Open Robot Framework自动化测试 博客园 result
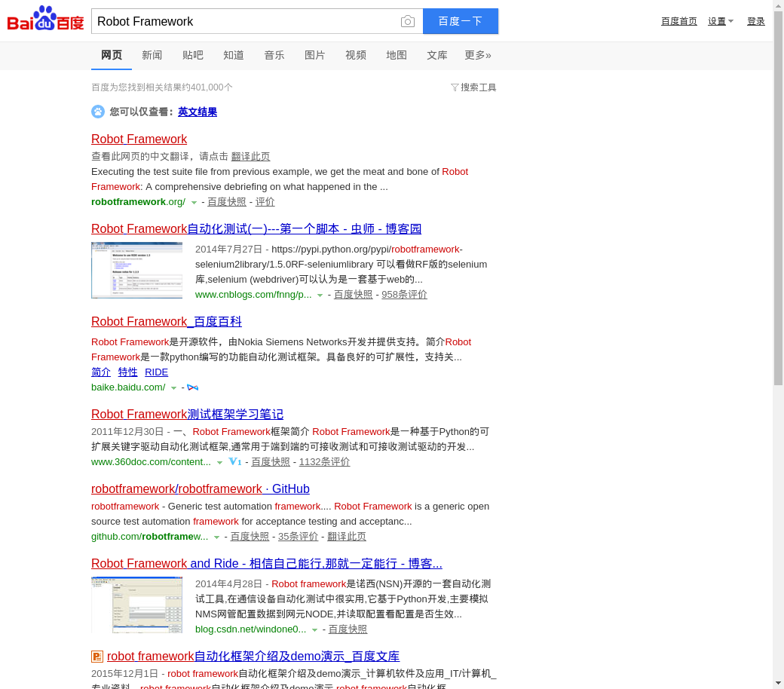This screenshot has height=689, width=784. (256, 229)
